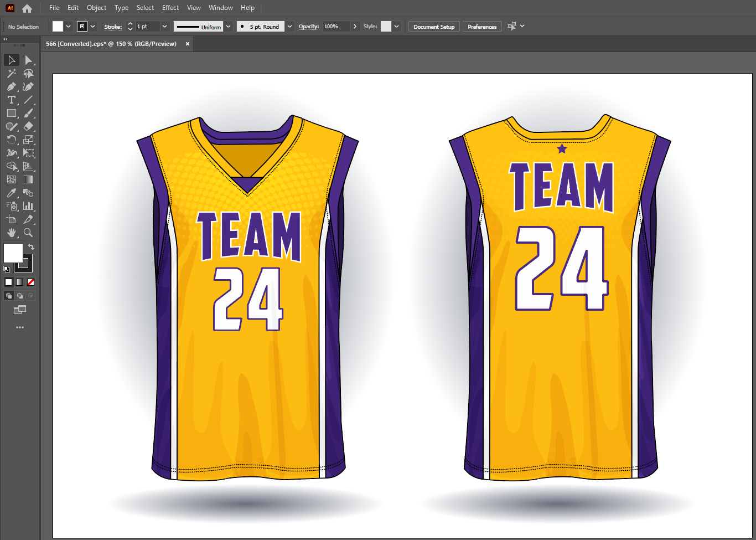
Task: Click the large Fill color swatch
Action: tap(13, 253)
